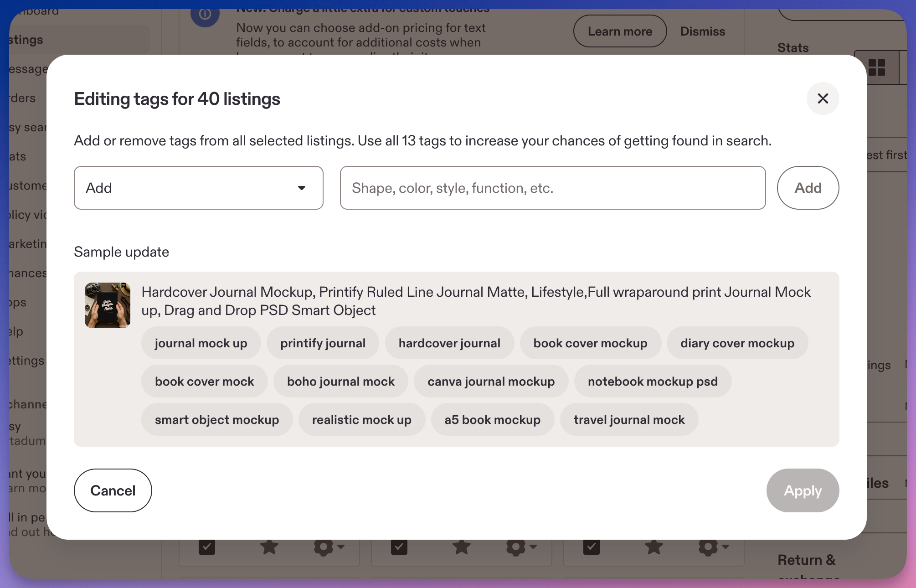Select the 'book cover mockup' tag

(590, 343)
